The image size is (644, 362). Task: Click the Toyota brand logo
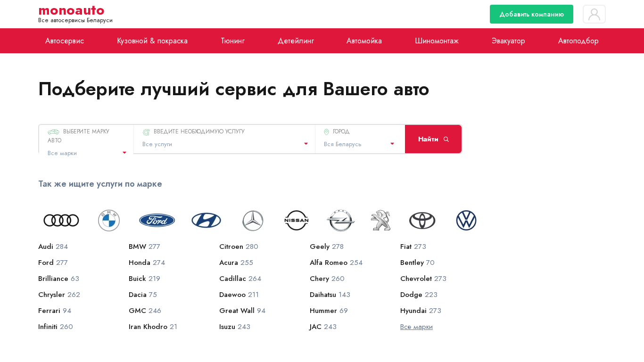point(422,221)
